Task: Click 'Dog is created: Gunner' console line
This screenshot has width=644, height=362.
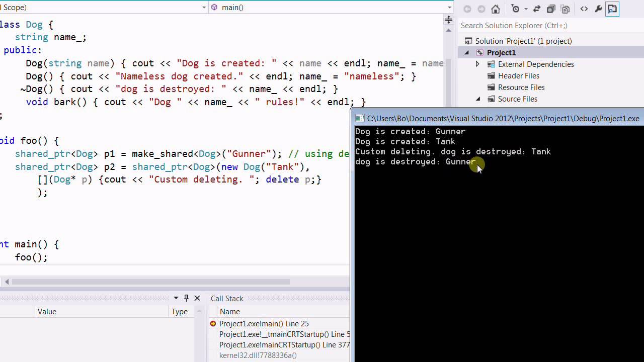Action: (410, 132)
